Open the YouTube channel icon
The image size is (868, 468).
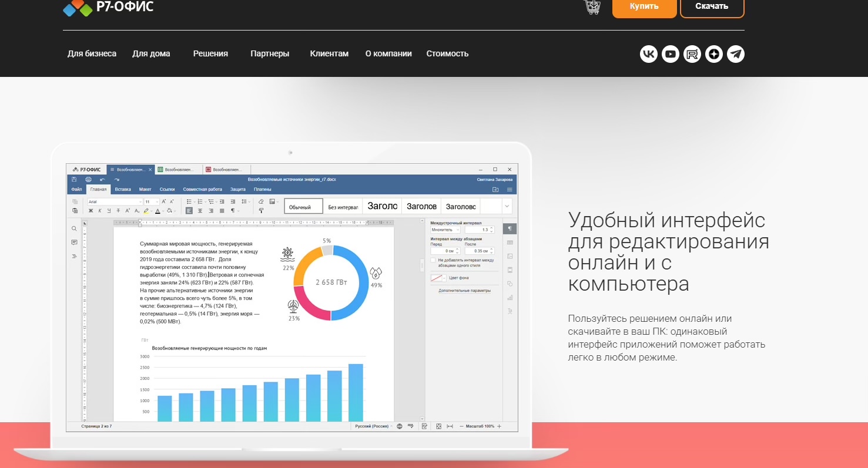[671, 54]
